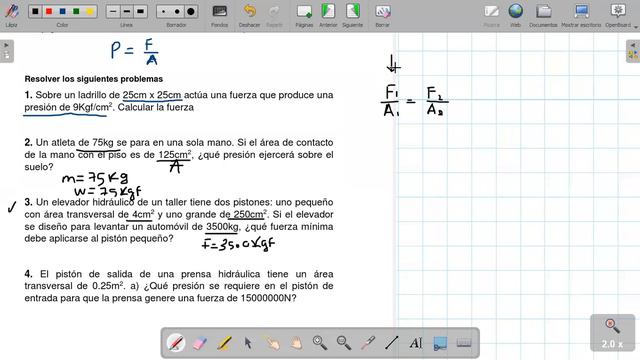Select the pen tool in bottom palette
The height and width of the screenshot is (360, 640).
176,343
